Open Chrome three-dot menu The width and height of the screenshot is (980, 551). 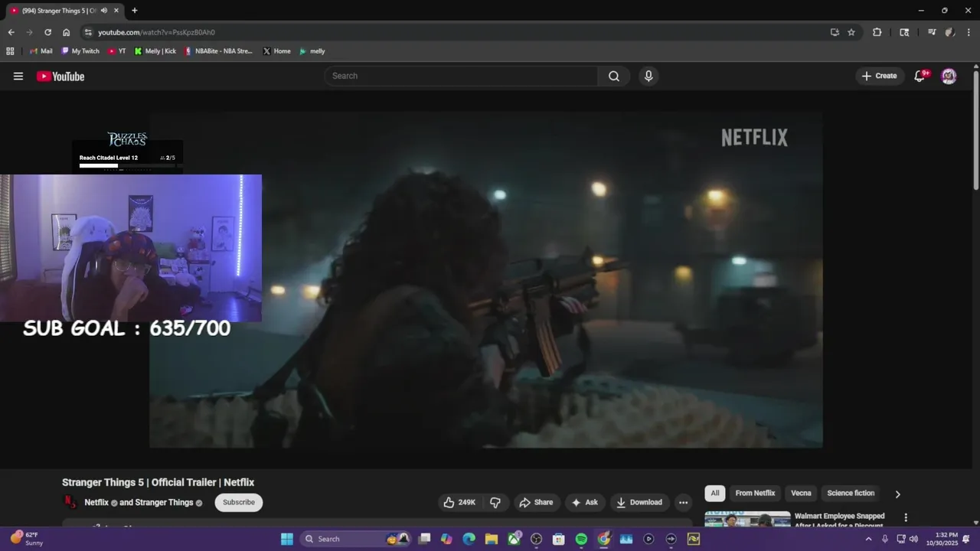pyautogui.click(x=969, y=32)
